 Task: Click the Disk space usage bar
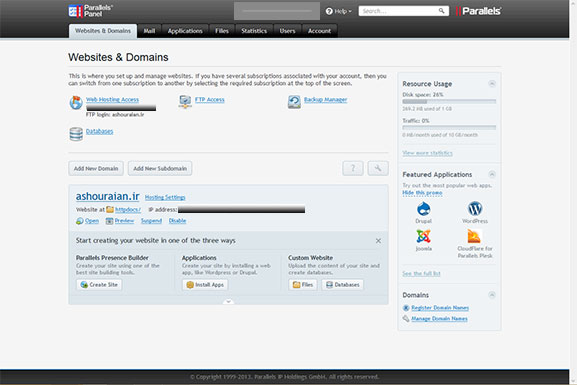click(x=449, y=101)
